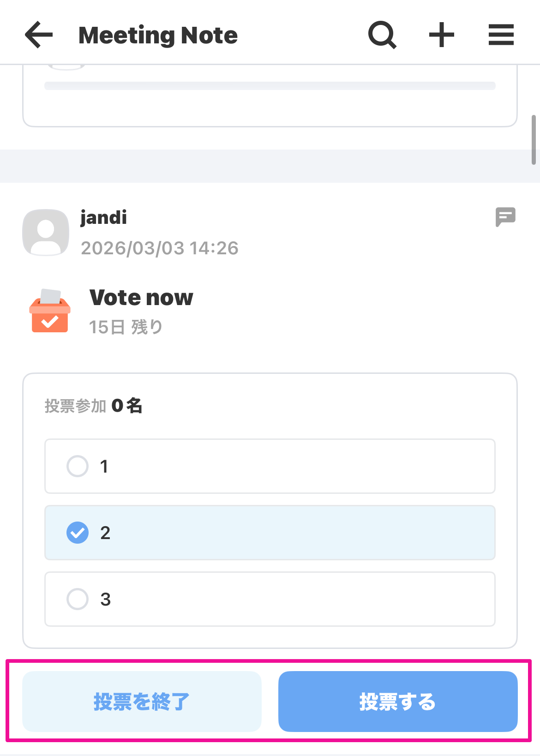Tap jandi's profile avatar
Viewport: 540px width, 756px height.
46,233
